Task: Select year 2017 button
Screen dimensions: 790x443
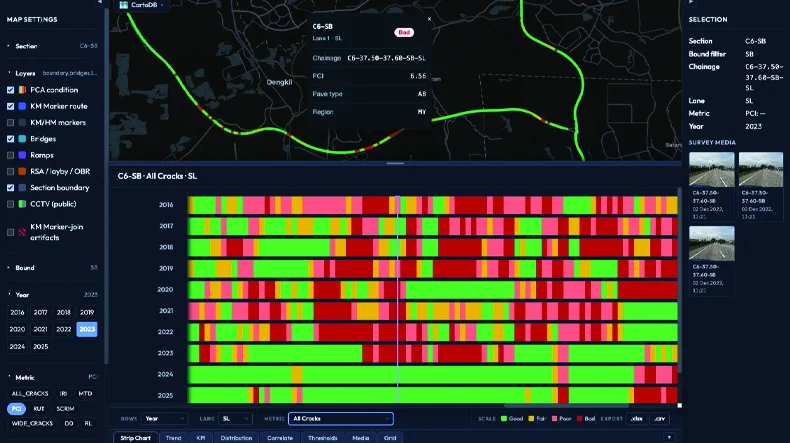Action: 40,312
